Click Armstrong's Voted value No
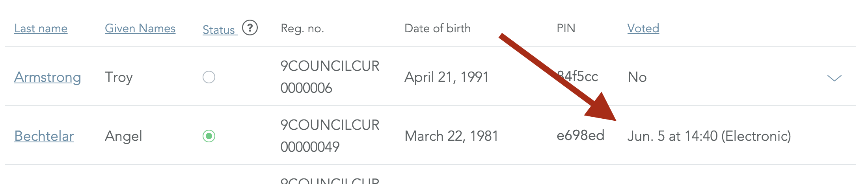Screen dimensions: 868x184 tap(637, 77)
